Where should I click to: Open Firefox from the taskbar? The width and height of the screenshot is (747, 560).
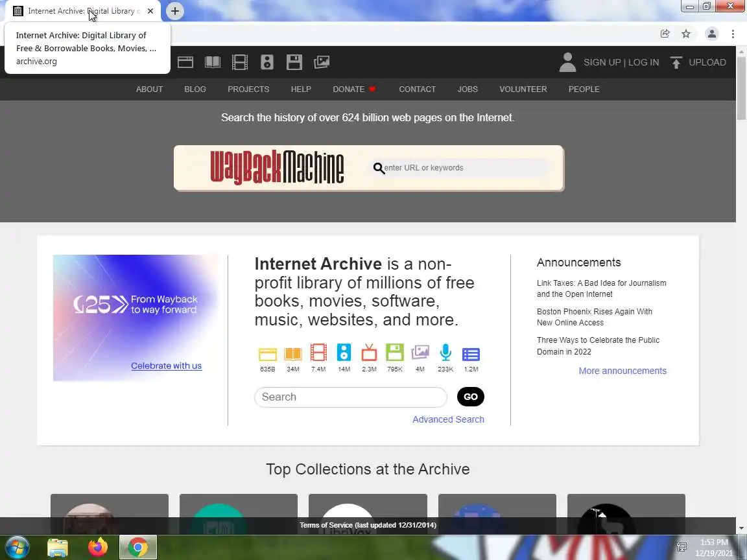coord(98,546)
